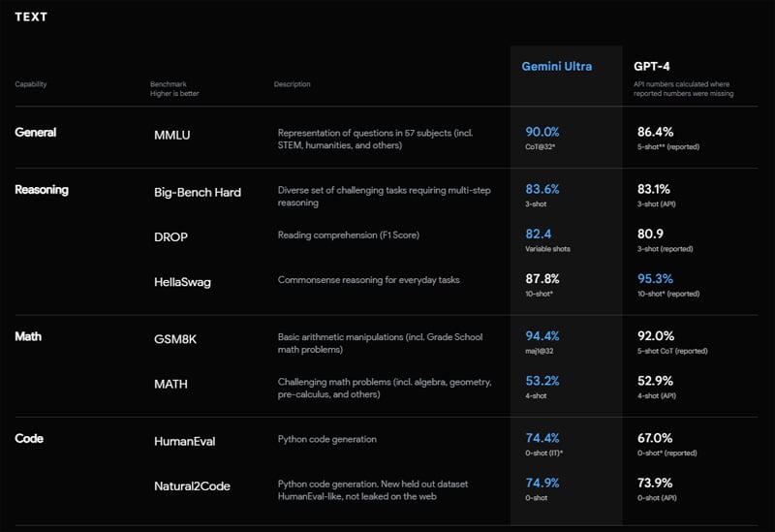Click the Higher is better note
The height and width of the screenshot is (532, 775).
[x=174, y=93]
